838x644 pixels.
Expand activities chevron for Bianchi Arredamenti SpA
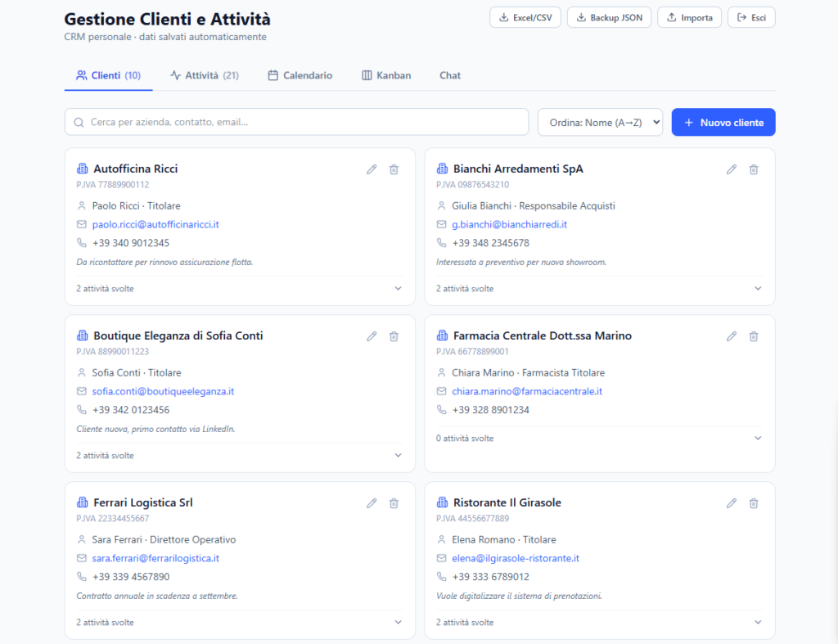(x=758, y=289)
